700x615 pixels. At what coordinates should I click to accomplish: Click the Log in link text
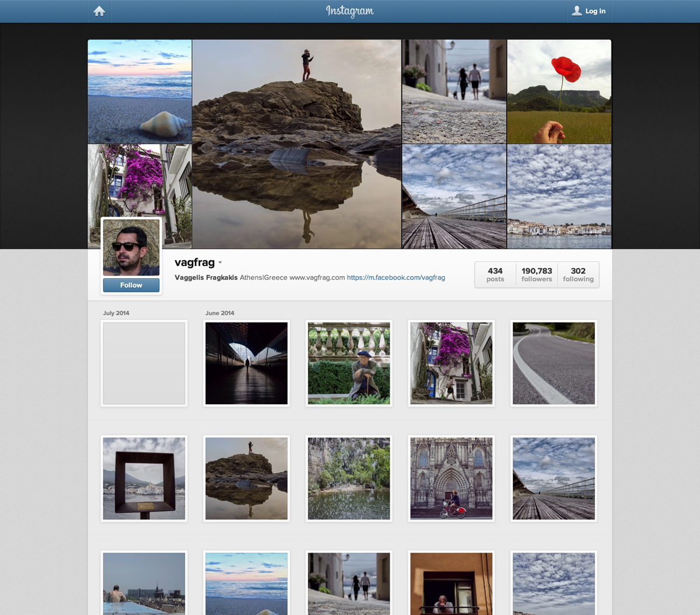tap(595, 11)
